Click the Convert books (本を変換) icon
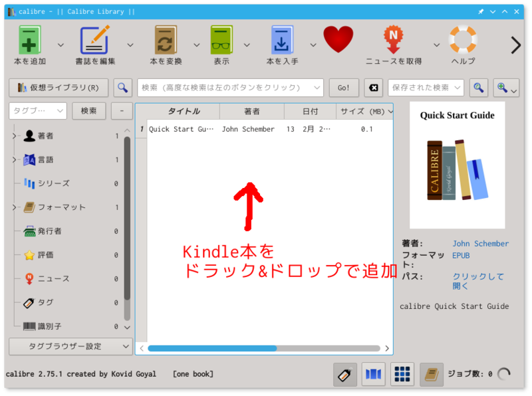 tap(166, 40)
